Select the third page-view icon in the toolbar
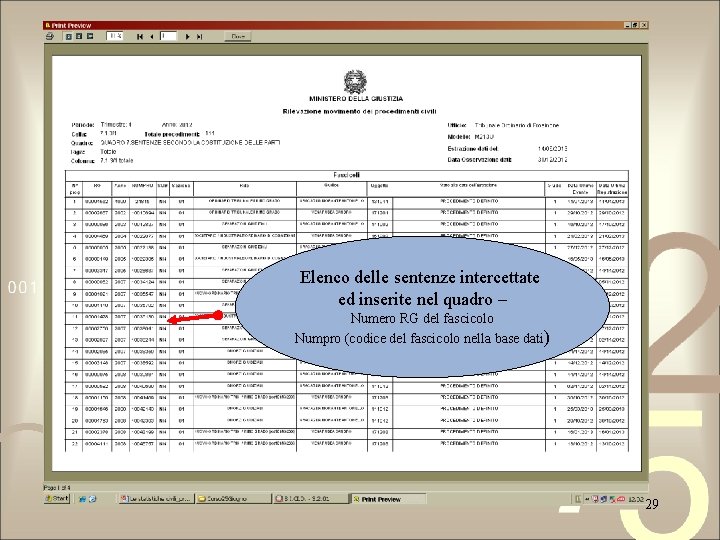This screenshot has width=720, height=540. (x=90, y=36)
